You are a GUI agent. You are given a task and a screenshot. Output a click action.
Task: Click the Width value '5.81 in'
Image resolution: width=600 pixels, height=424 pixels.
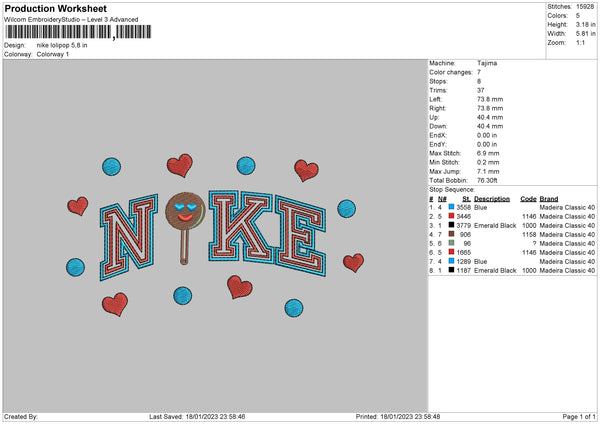[x=585, y=34]
